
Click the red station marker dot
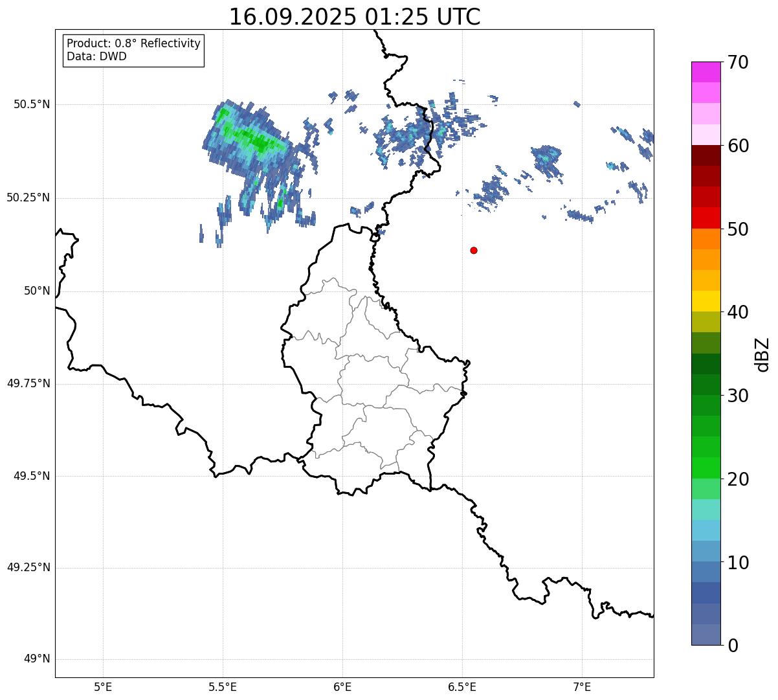[x=474, y=250]
